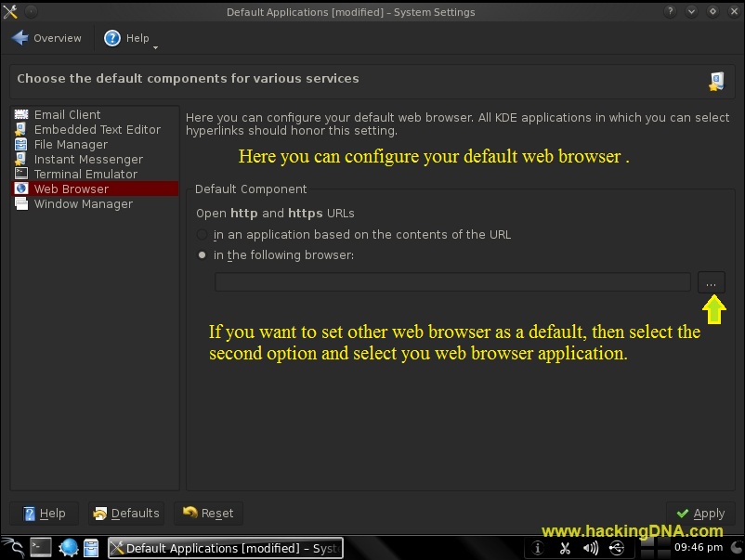Choose the 'in the following browser' option
The height and width of the screenshot is (560, 745).
pos(202,254)
